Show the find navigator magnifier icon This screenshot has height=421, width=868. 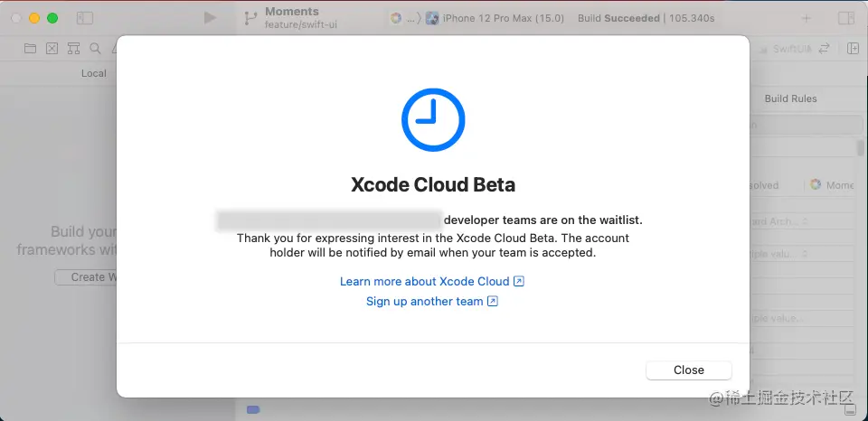95,49
